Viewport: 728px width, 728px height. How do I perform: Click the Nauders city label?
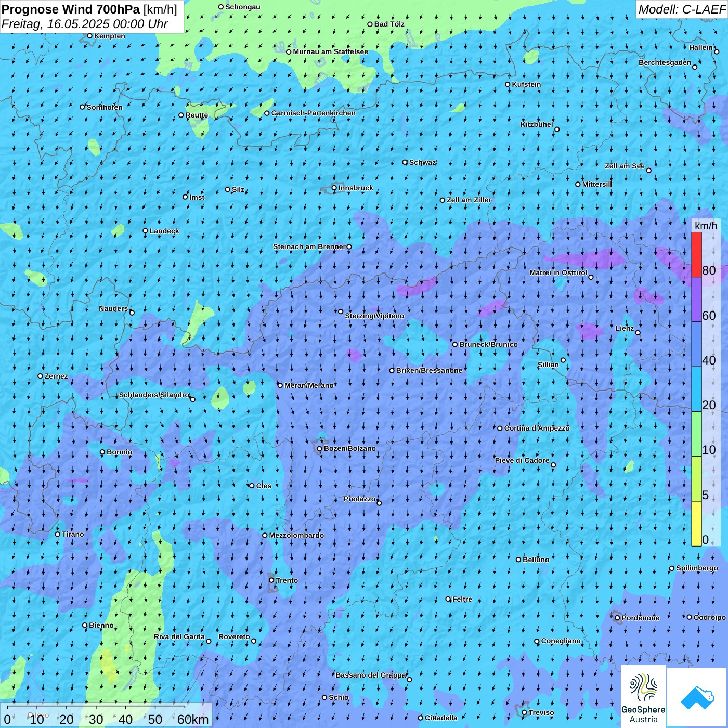point(113,308)
